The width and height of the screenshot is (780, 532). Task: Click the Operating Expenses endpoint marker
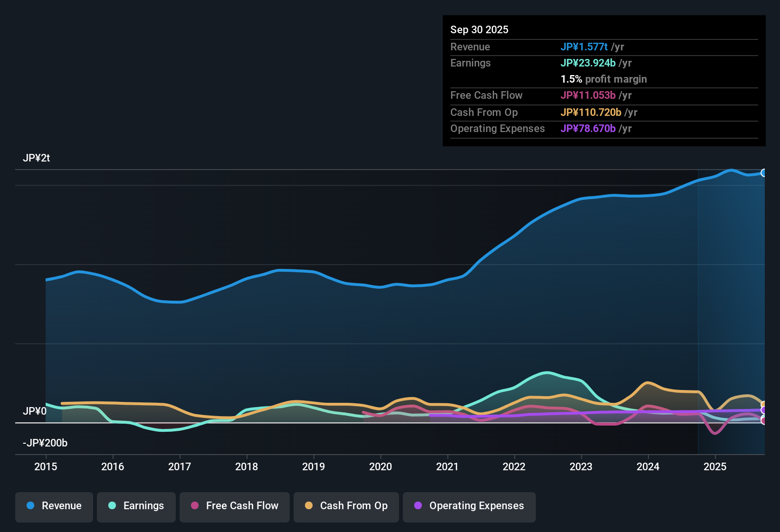pos(763,410)
